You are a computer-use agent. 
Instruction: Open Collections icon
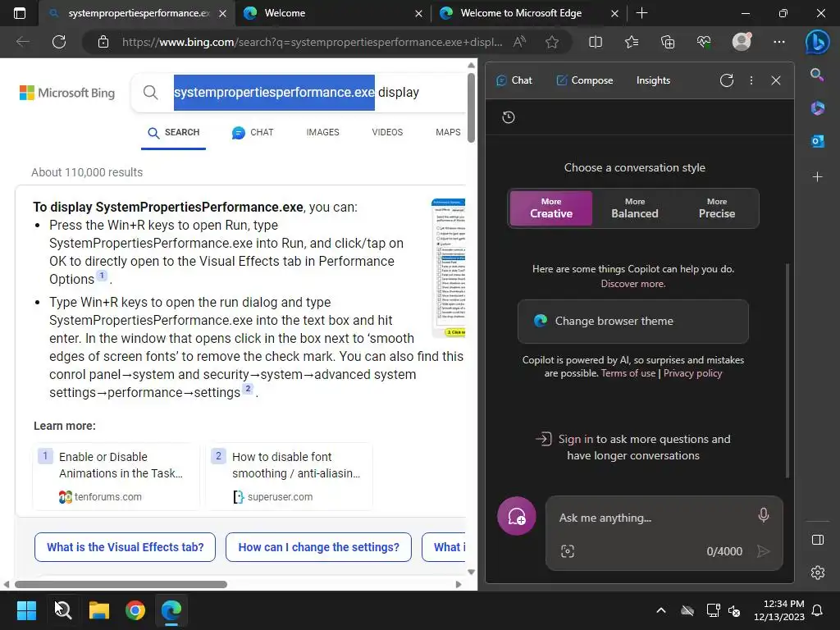coord(668,42)
